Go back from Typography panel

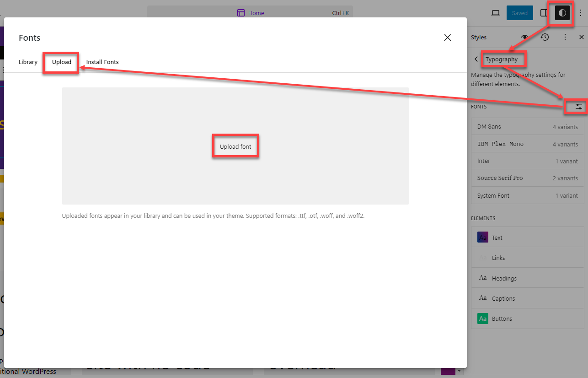pos(476,59)
